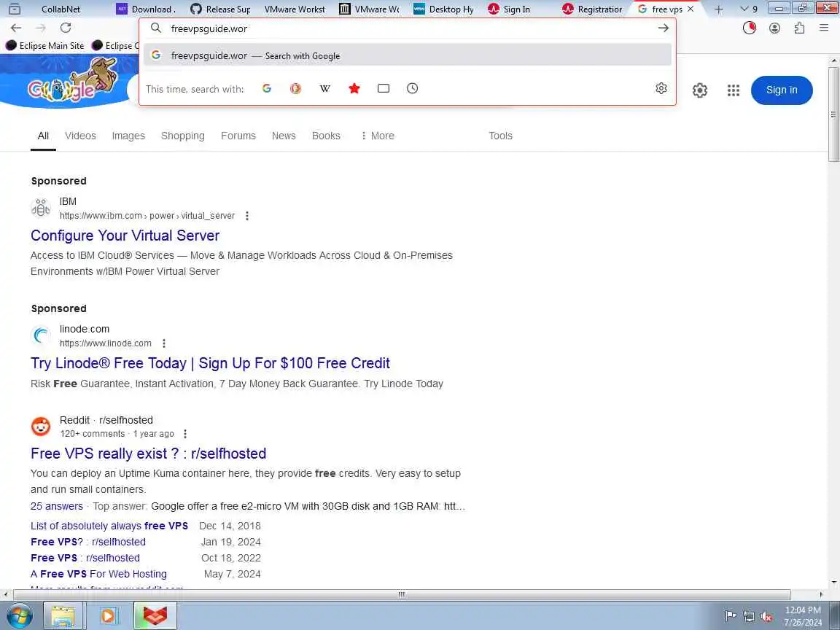The height and width of the screenshot is (630, 840).
Task: Select the Videos search filter
Action: [x=80, y=136]
